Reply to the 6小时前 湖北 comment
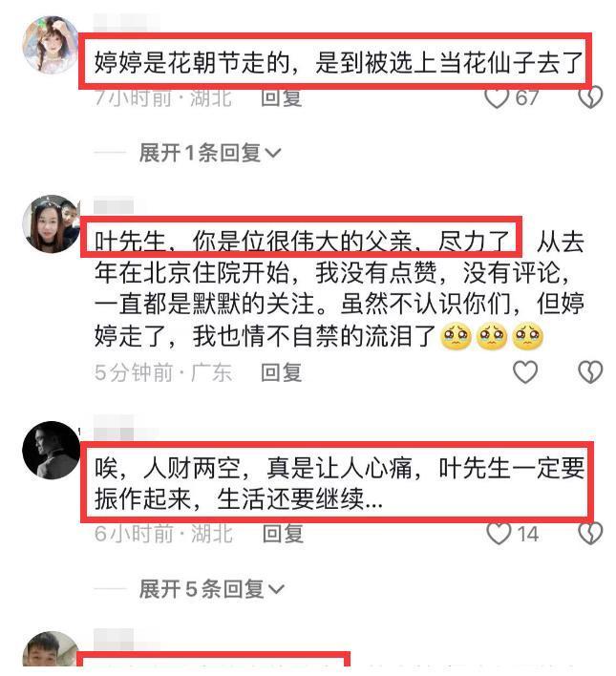 point(283,534)
